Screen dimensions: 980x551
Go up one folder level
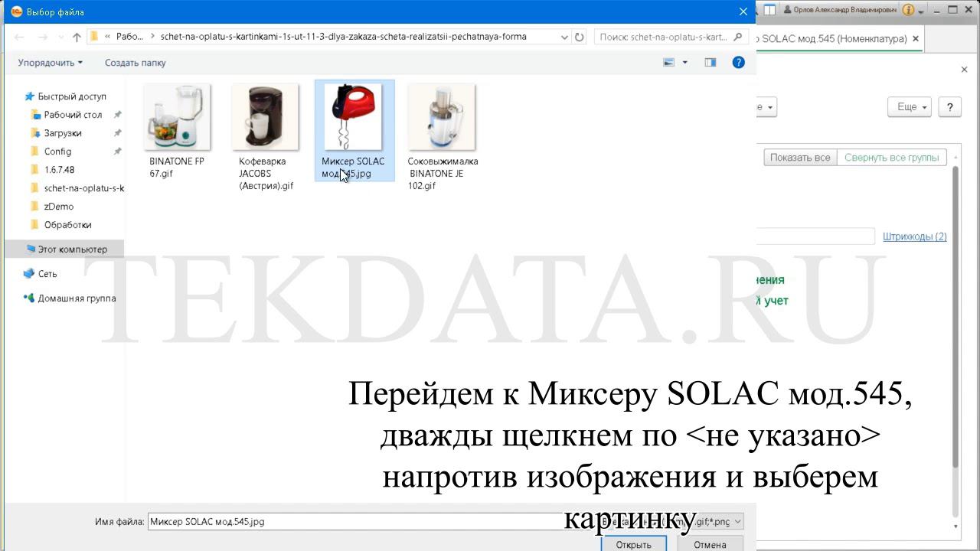pos(77,37)
